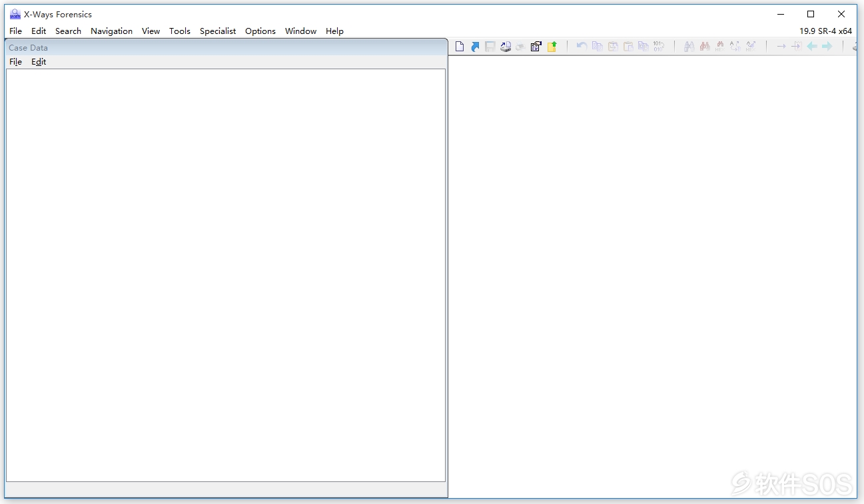Open the Navigation menu
This screenshot has height=504, width=864.
111,31
